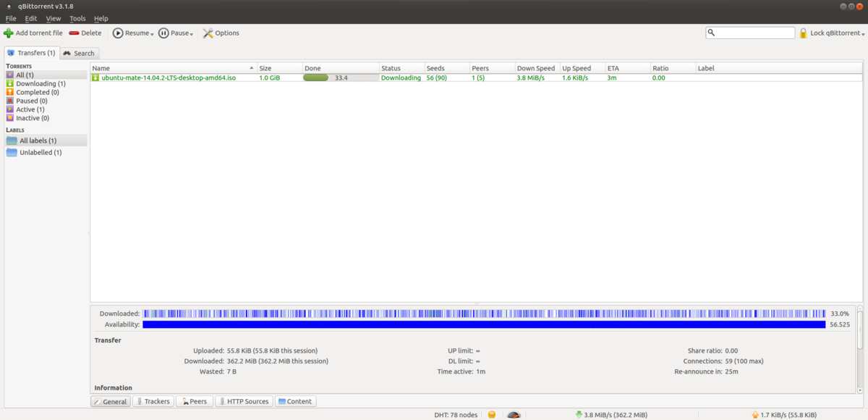Open the Pause dropdown arrow
Viewport: 868px width, 420px height.
click(193, 33)
